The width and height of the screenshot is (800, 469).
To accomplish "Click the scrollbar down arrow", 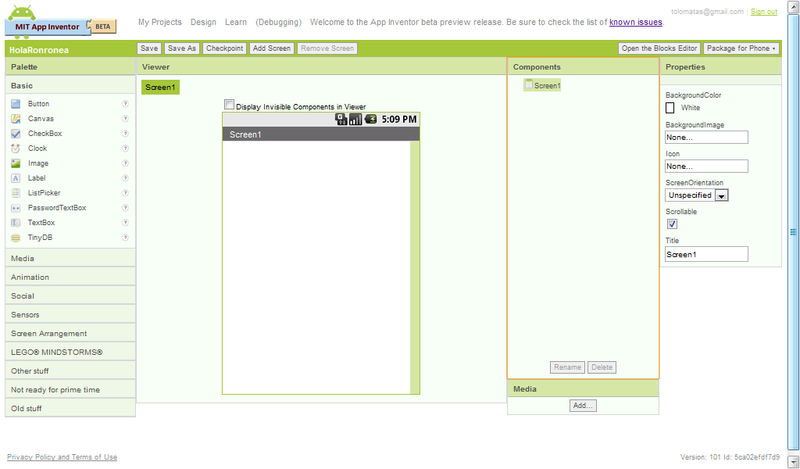I will coord(793,461).
